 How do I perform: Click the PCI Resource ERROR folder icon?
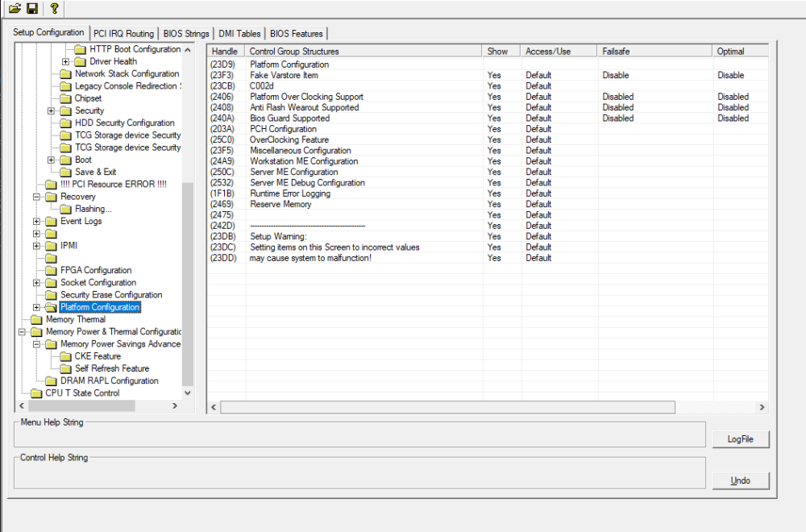coord(52,185)
